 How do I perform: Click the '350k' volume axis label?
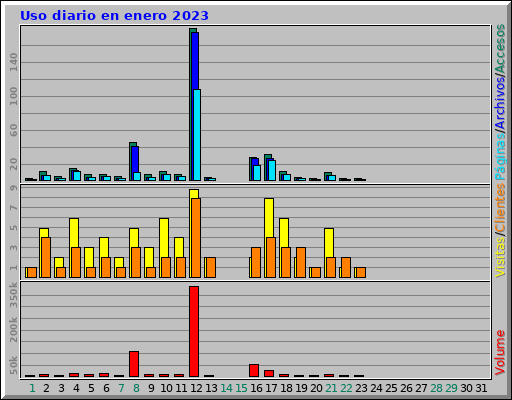pos(13,295)
